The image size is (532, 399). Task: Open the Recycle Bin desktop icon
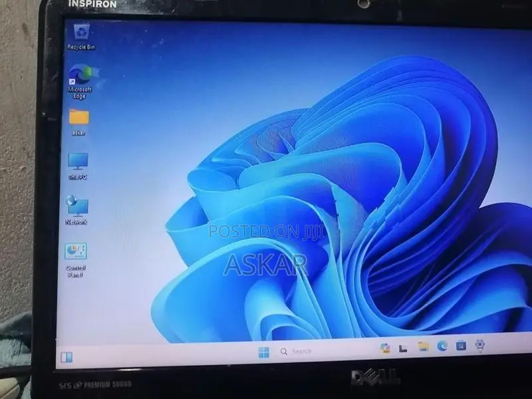[x=81, y=37]
